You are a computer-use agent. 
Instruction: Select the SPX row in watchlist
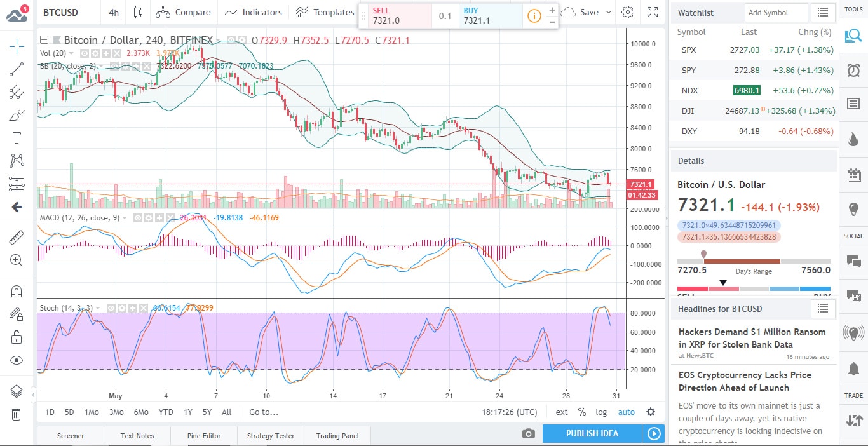pyautogui.click(x=754, y=50)
